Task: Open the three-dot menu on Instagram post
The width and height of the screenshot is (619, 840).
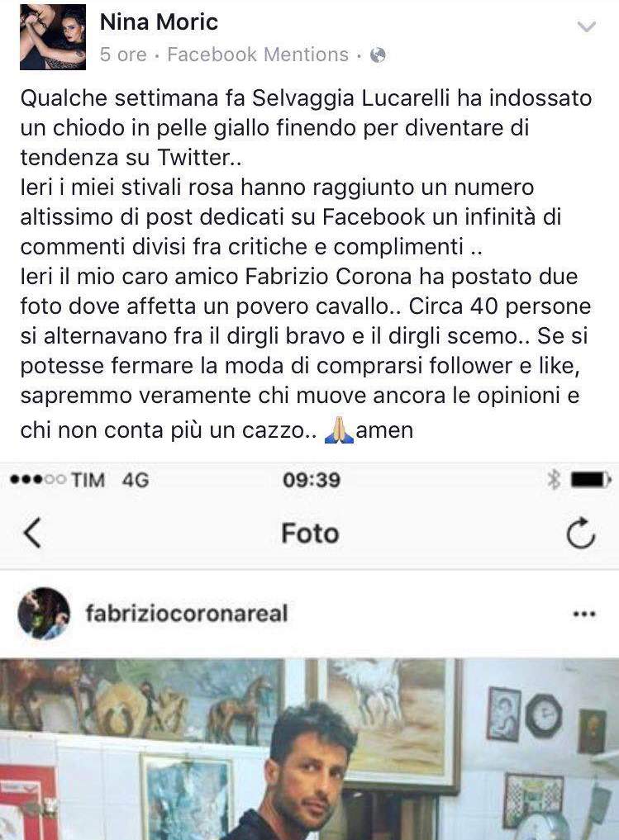Action: (x=584, y=614)
